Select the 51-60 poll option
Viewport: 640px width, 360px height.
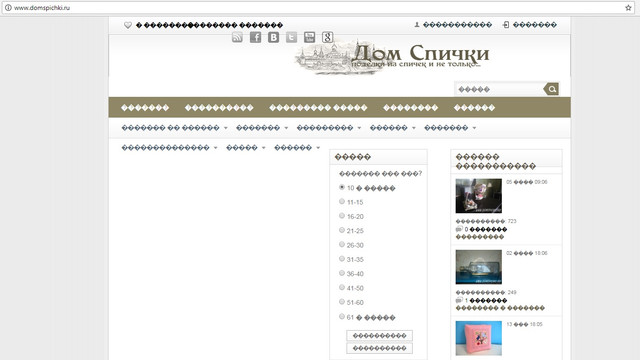pos(342,301)
